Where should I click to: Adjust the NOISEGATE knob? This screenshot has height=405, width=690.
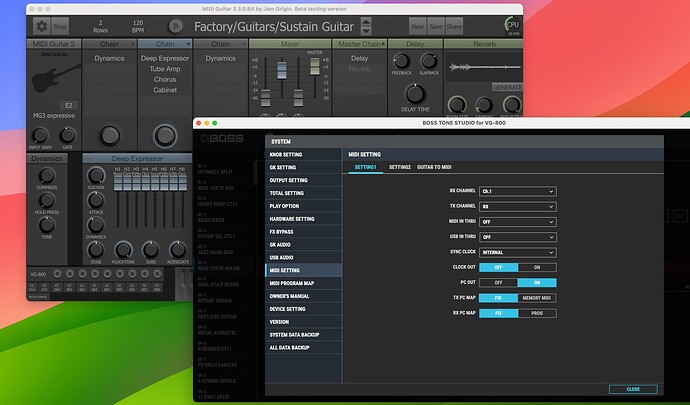point(178,250)
